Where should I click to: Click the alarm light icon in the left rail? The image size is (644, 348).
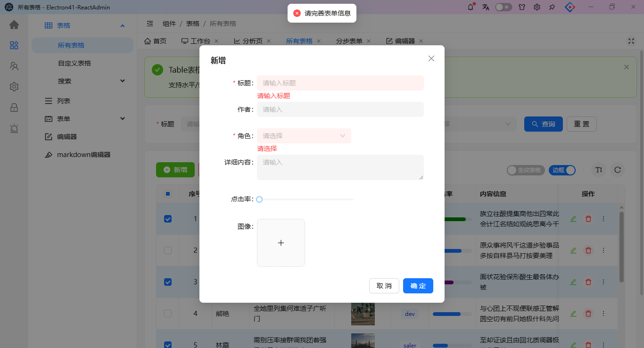click(14, 128)
